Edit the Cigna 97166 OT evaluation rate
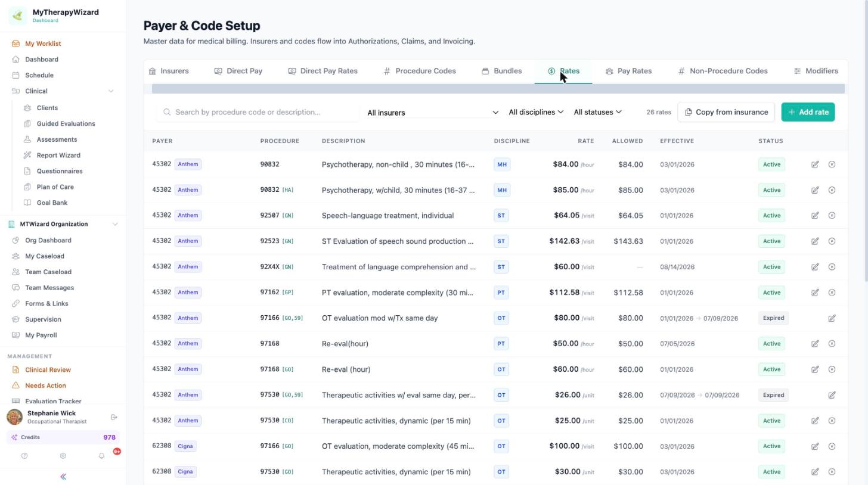 tap(815, 446)
